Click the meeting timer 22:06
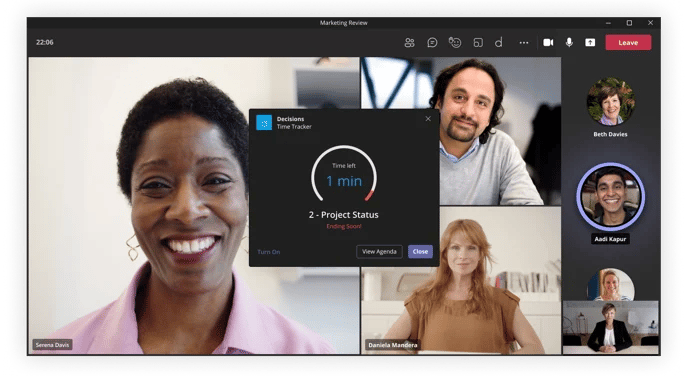This screenshot has width=688, height=376. click(45, 43)
